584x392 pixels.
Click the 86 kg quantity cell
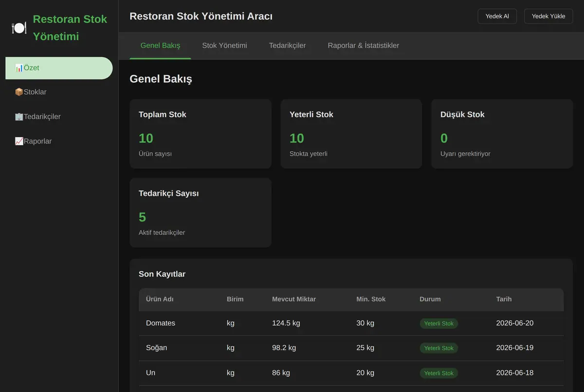281,373
